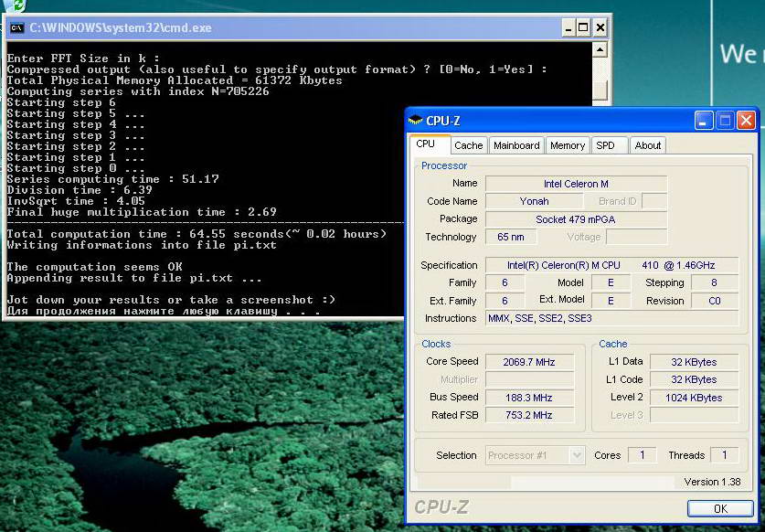This screenshot has height=532, width=765.
Task: Click the processor Name field 'Intel Celeron M'
Action: tap(576, 184)
